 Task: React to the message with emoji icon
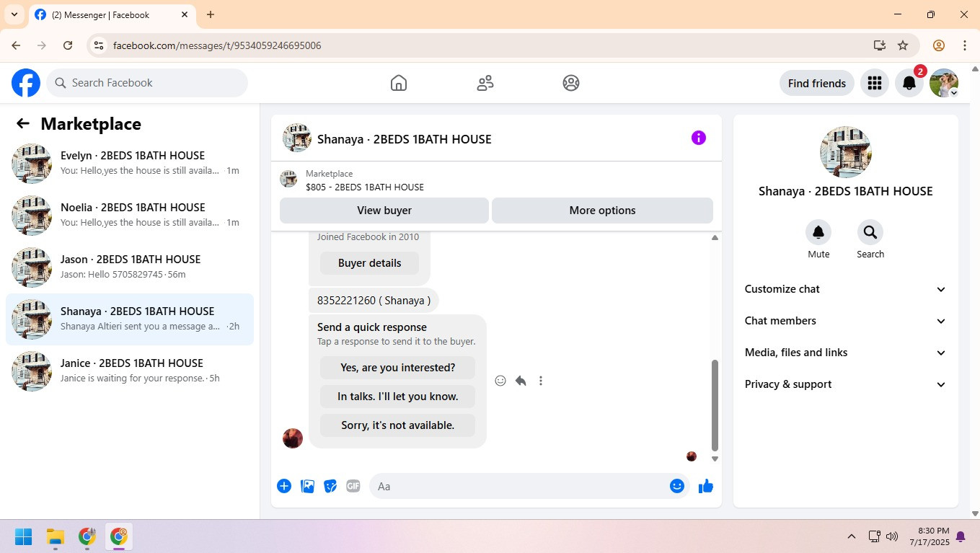pyautogui.click(x=500, y=381)
